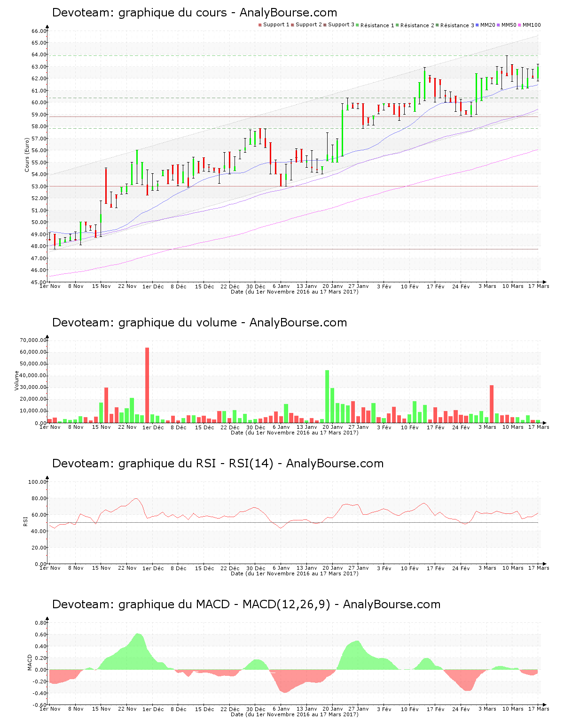Click '3 Fév' date on volume chart
Image resolution: width=564 pixels, height=728 pixels.
pos(384,427)
